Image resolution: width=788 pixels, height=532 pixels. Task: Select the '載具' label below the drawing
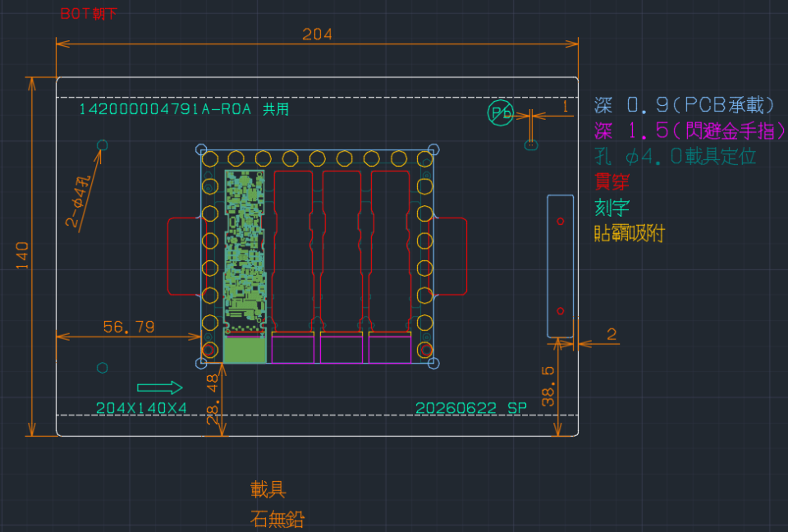tap(268, 489)
